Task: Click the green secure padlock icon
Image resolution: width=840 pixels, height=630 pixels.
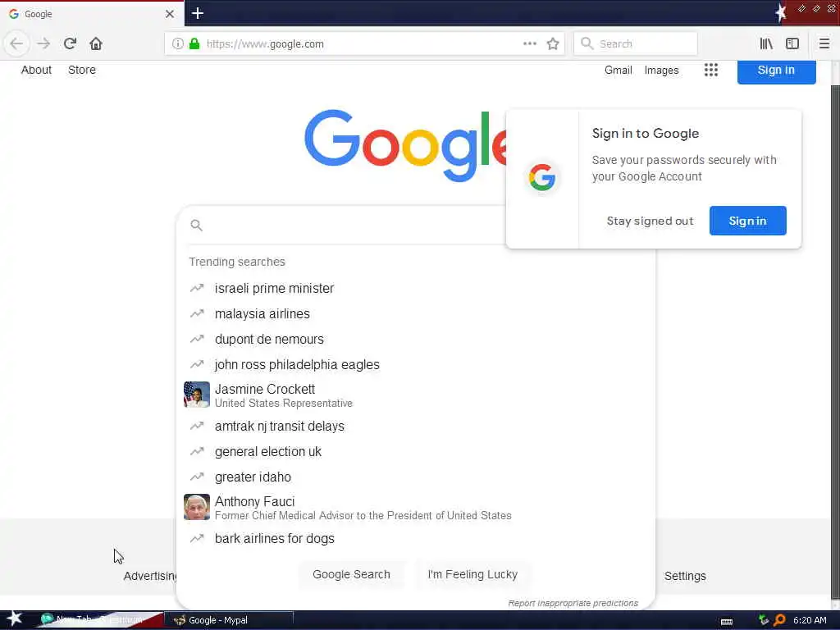Action: coord(194,44)
